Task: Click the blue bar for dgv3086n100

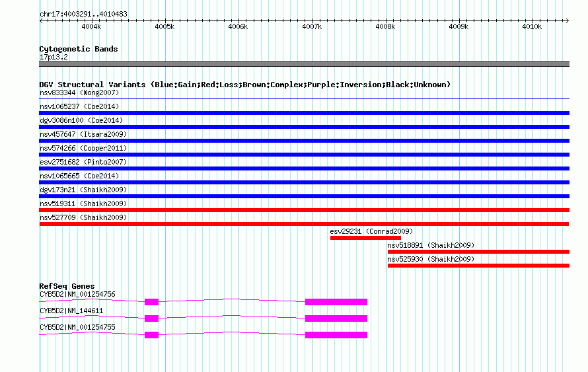Action: (304, 127)
